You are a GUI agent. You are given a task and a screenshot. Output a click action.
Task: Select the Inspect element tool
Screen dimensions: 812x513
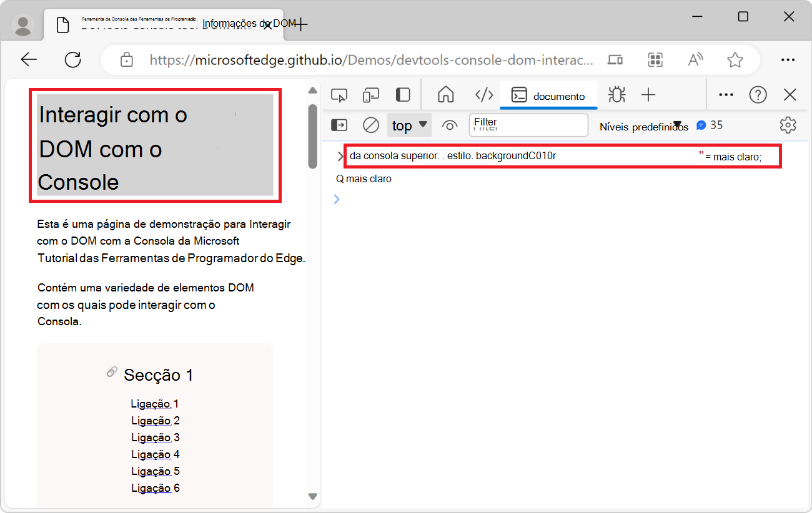pyautogui.click(x=339, y=94)
